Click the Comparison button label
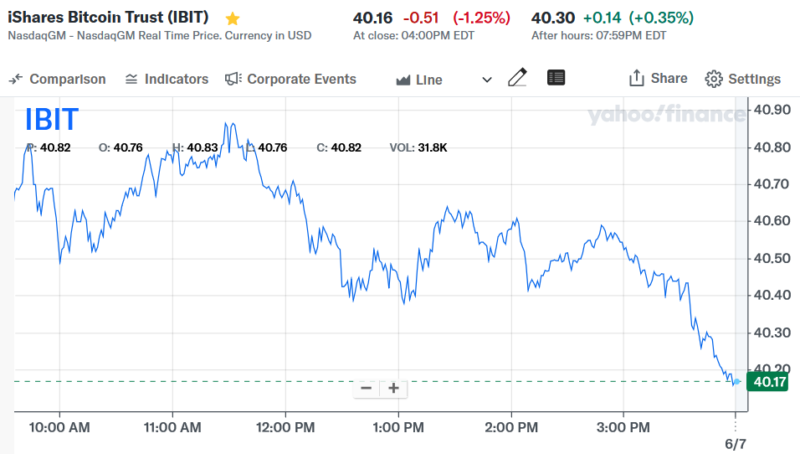 67,79
